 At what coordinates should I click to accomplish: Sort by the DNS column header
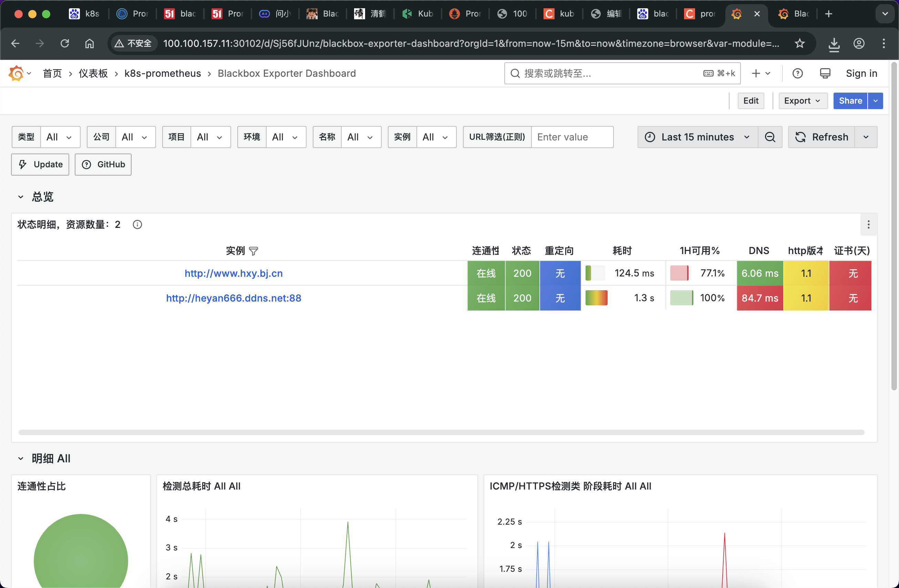coord(759,251)
